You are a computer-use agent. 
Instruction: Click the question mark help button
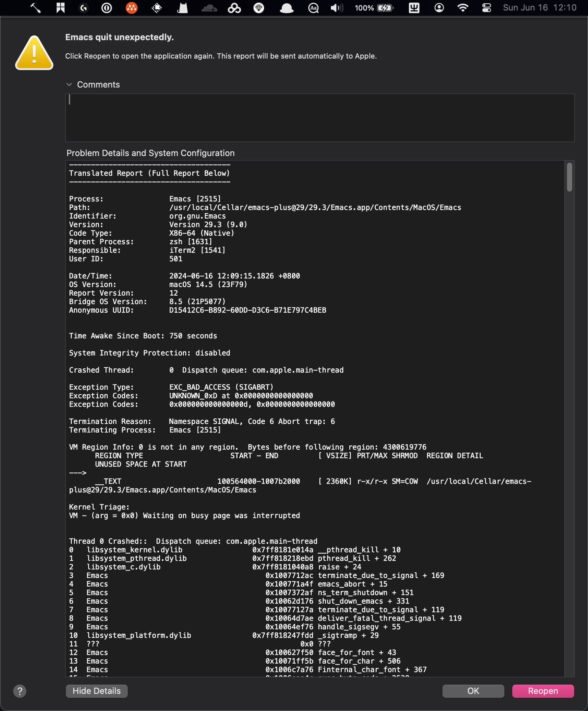point(20,691)
